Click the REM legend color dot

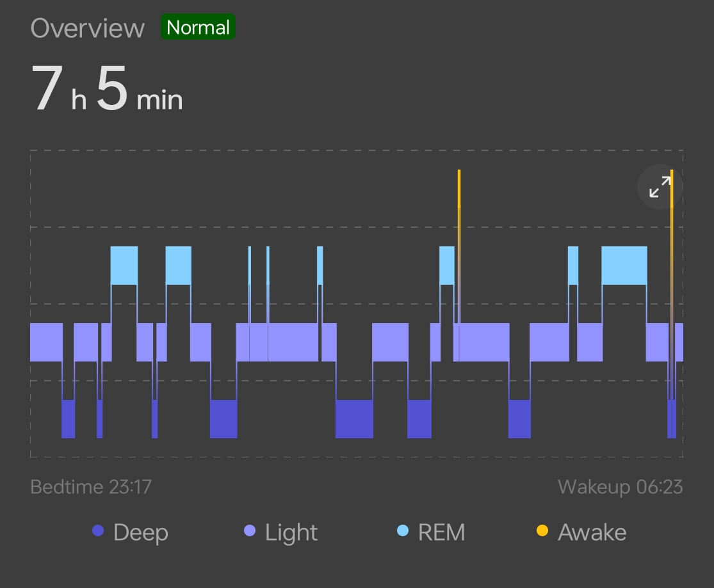click(403, 530)
